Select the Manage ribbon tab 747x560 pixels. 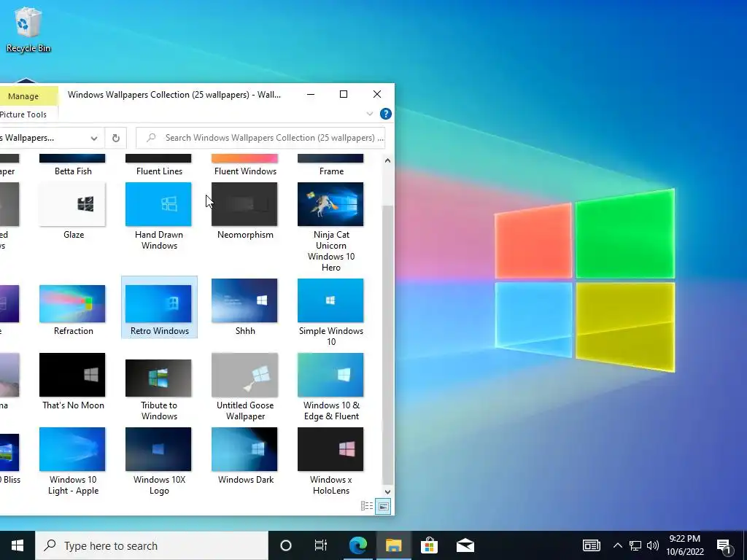(23, 96)
